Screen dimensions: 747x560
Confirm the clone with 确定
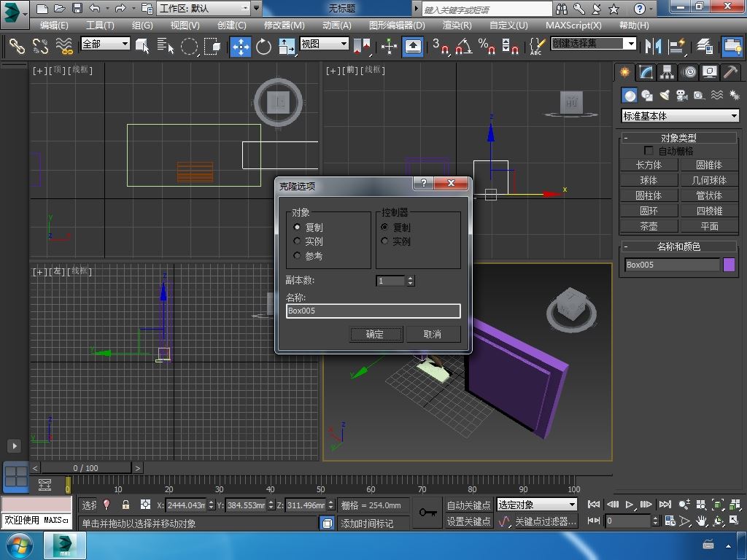(x=375, y=334)
